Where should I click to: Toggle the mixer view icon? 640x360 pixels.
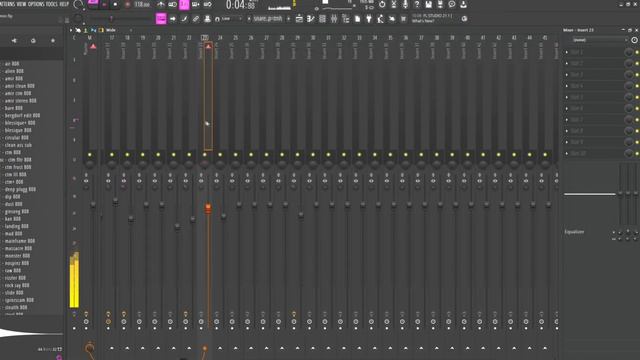(x=334, y=19)
